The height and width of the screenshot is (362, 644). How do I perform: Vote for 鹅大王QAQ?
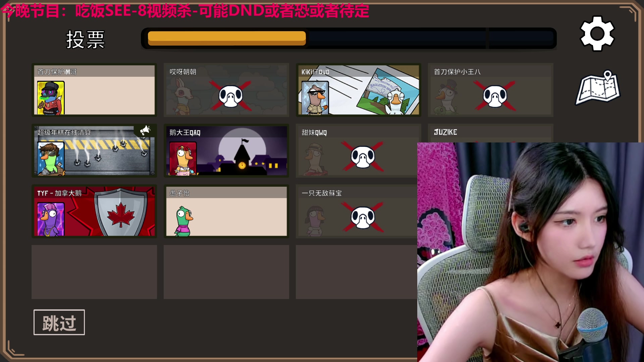[226, 151]
